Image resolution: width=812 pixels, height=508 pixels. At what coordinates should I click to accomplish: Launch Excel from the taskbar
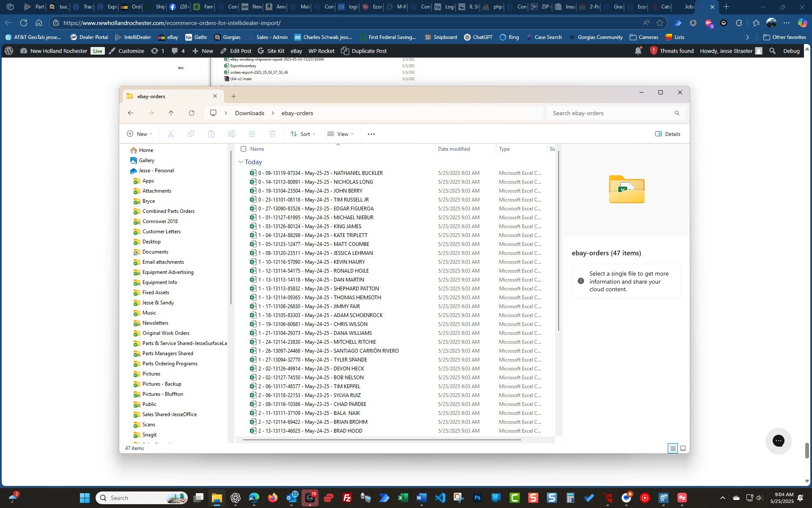pyautogui.click(x=403, y=498)
